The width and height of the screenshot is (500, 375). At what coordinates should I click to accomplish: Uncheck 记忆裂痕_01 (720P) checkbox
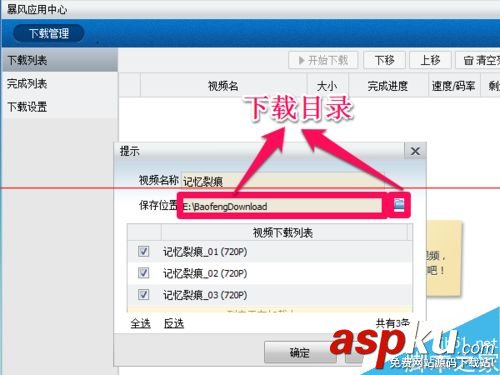pyautogui.click(x=144, y=251)
